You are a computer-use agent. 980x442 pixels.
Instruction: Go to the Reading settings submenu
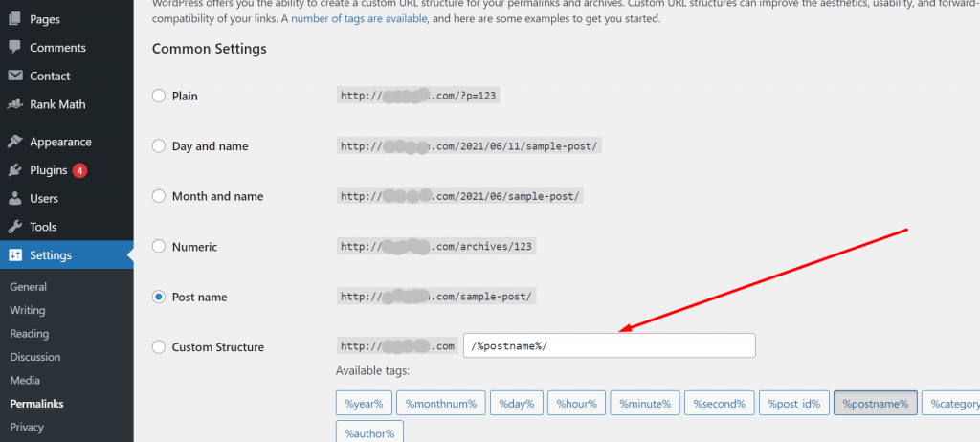(x=30, y=334)
